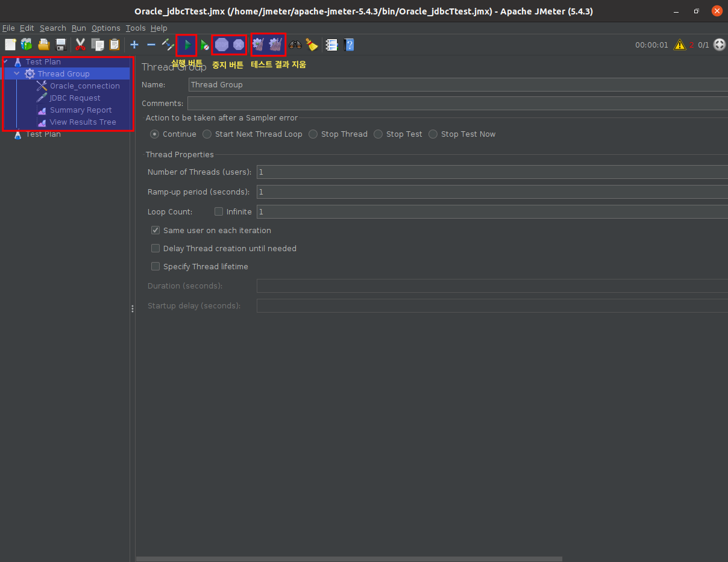Click the horizontal scrollbar at bottom
The image size is (728, 562).
349,559
